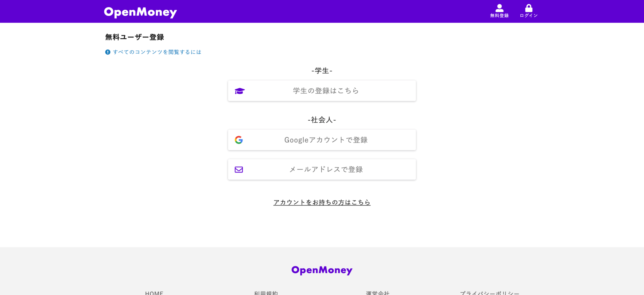Click the info icon beside すべてのコンテンツを閲覧するには

tap(108, 52)
